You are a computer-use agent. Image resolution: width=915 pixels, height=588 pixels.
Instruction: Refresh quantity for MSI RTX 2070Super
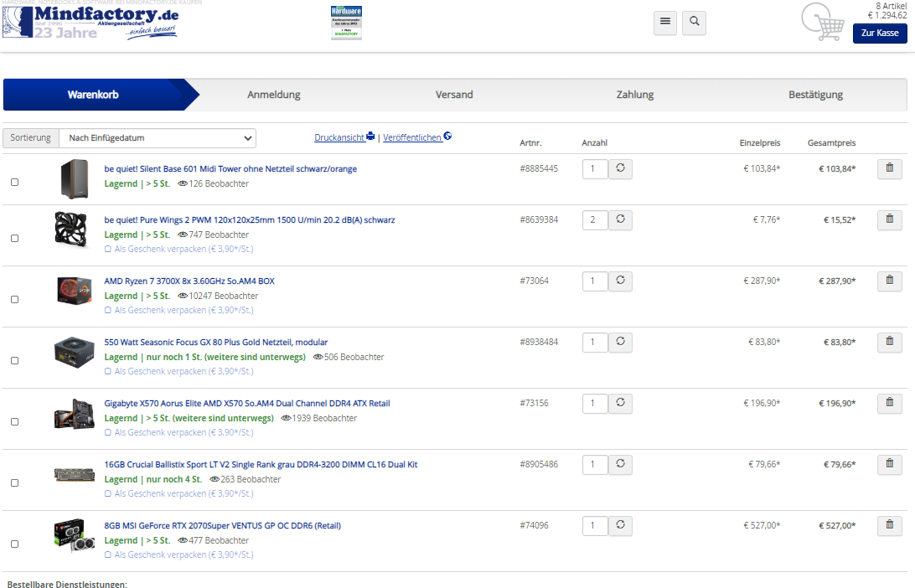coord(620,525)
